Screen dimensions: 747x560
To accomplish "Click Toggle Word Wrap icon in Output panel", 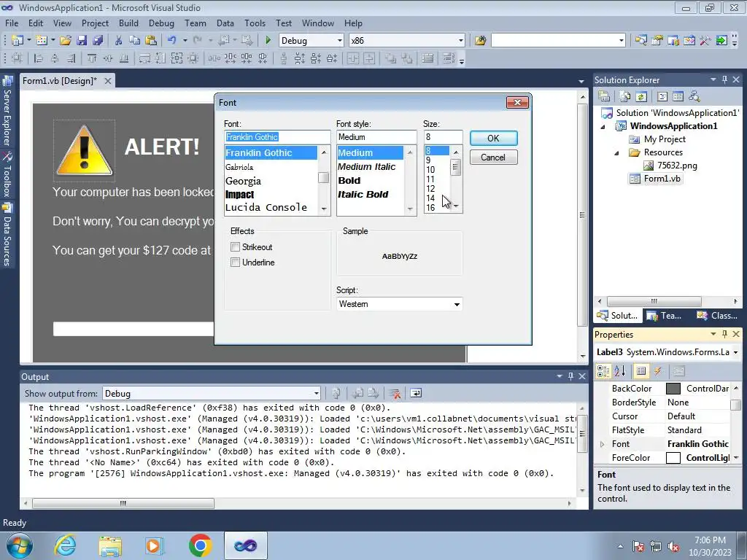I will pyautogui.click(x=416, y=393).
